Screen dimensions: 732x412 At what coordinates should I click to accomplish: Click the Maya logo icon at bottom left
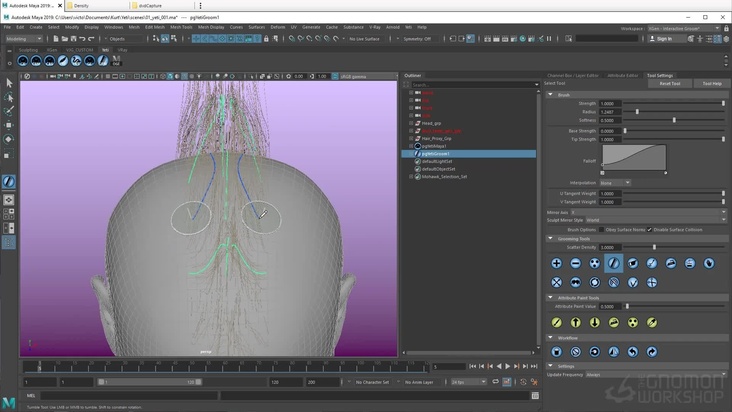point(9,402)
